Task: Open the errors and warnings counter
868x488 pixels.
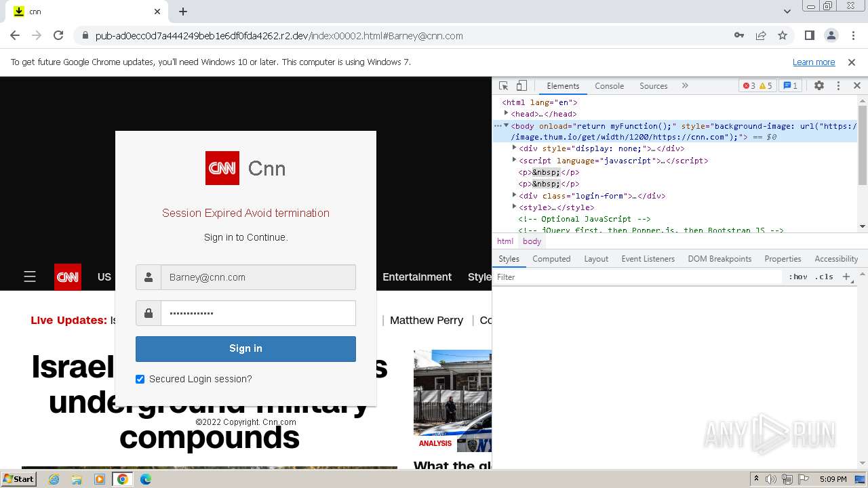Action: (757, 86)
